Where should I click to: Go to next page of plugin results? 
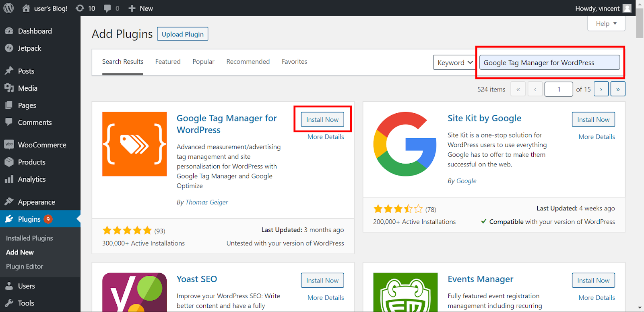(601, 89)
